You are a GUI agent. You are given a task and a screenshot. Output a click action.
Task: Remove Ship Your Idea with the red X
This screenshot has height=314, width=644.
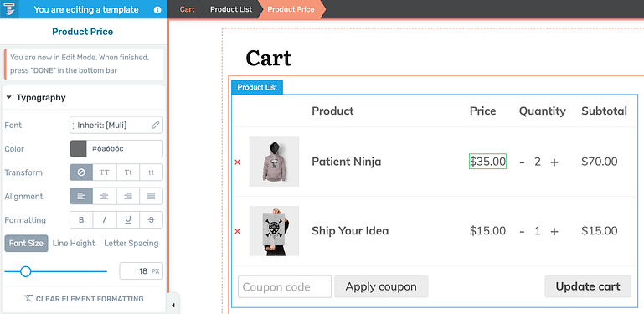[237, 231]
